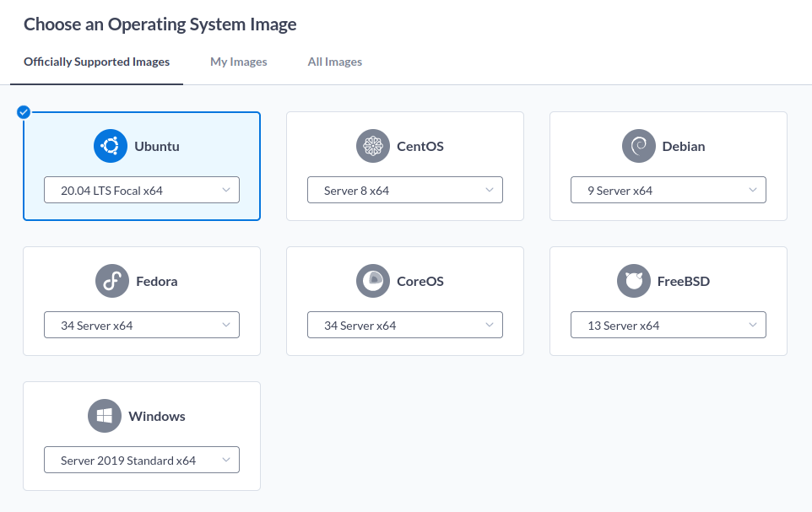Choose the FreeBSD card by its name label
The height and width of the screenshot is (512, 812).
tap(684, 282)
